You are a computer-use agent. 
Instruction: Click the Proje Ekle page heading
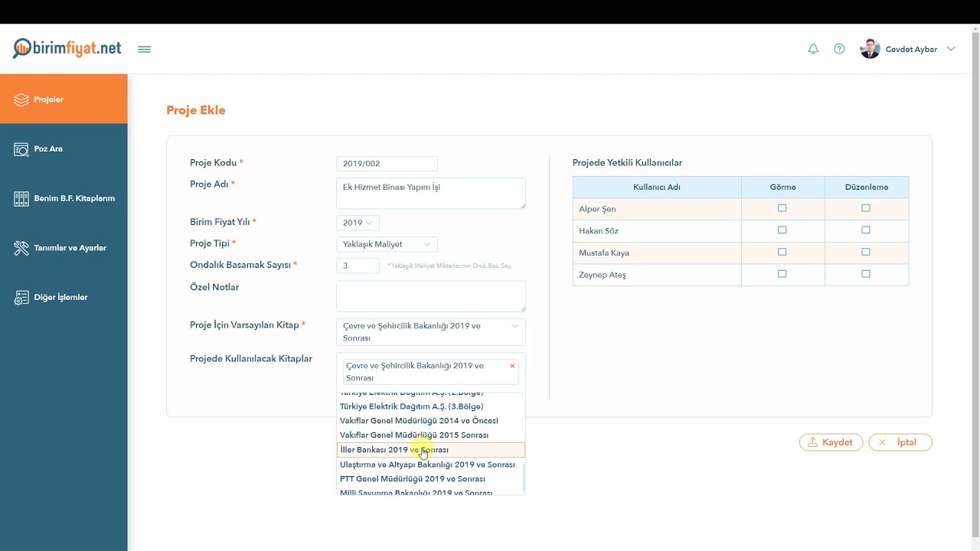click(x=196, y=110)
